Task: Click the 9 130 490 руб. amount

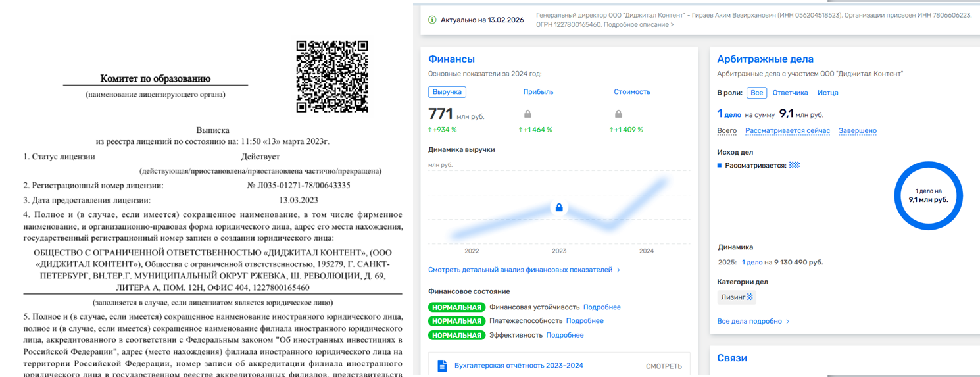Action: pos(799,262)
